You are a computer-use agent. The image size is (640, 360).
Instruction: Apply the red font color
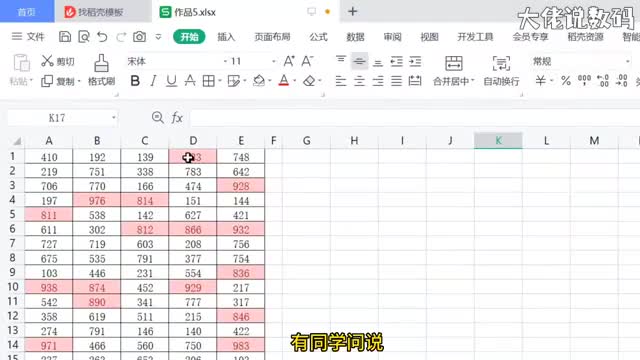(x=284, y=81)
